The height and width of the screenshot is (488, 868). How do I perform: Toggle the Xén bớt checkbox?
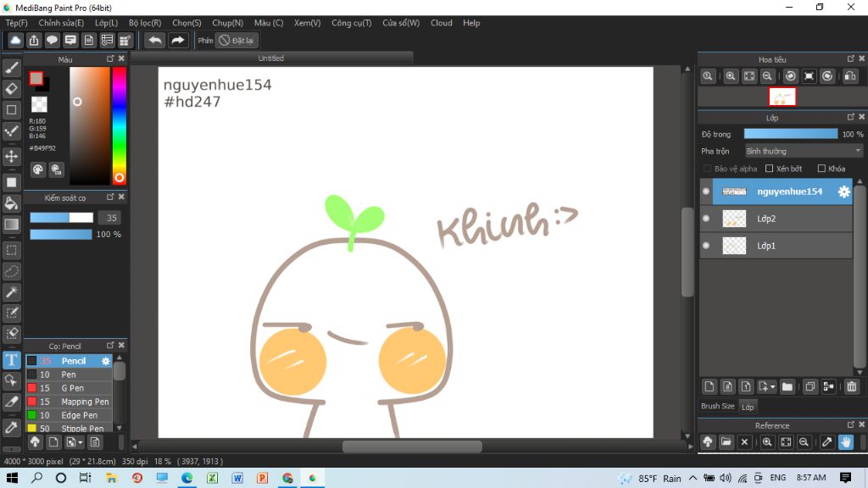tap(769, 169)
